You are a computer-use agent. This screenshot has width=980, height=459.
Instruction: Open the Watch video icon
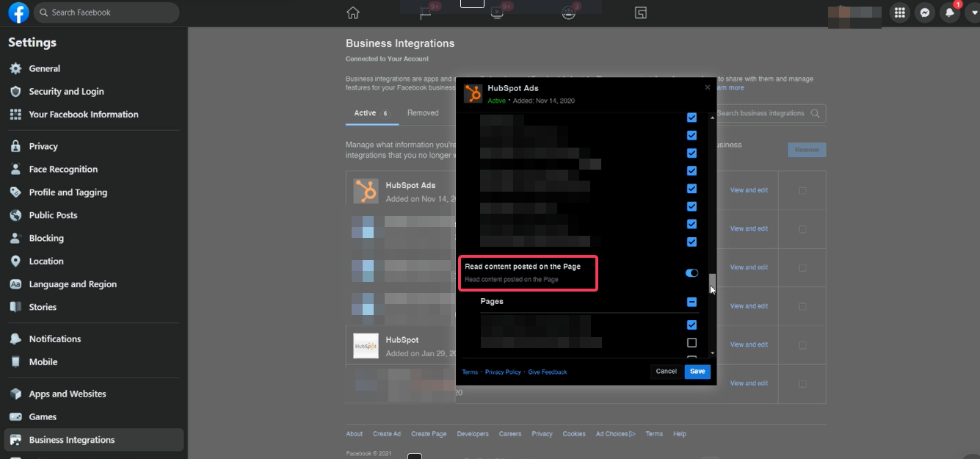point(497,13)
